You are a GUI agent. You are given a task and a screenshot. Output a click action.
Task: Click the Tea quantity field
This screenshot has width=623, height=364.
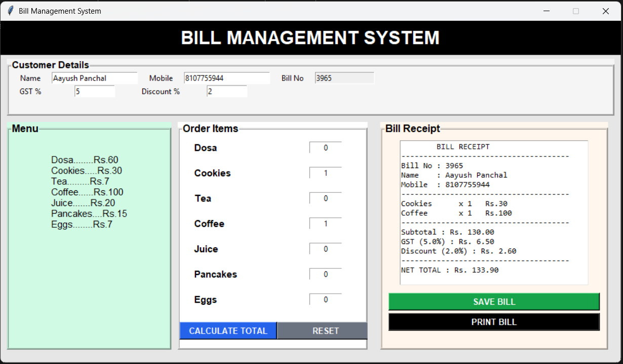point(326,198)
